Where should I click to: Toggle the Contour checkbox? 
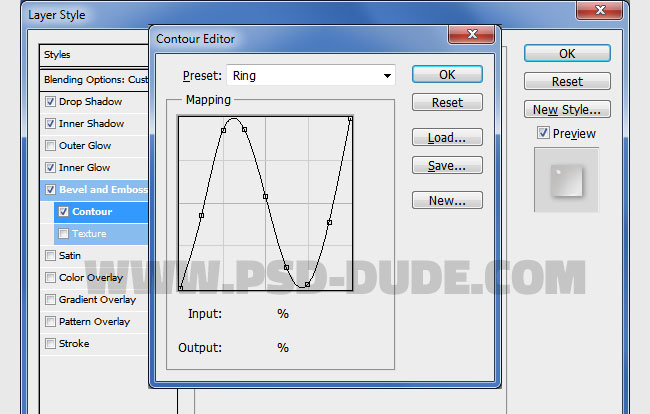point(63,211)
